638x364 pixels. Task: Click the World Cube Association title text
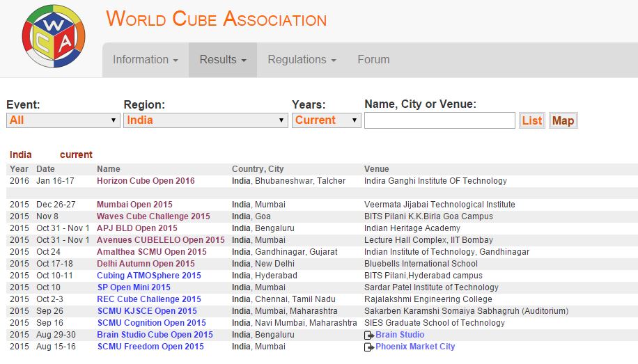click(217, 19)
